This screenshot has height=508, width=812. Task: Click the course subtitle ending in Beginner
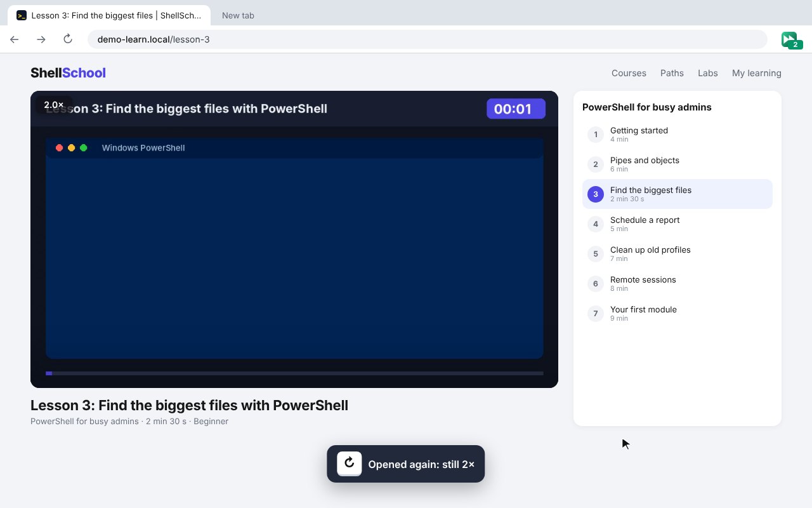click(129, 421)
